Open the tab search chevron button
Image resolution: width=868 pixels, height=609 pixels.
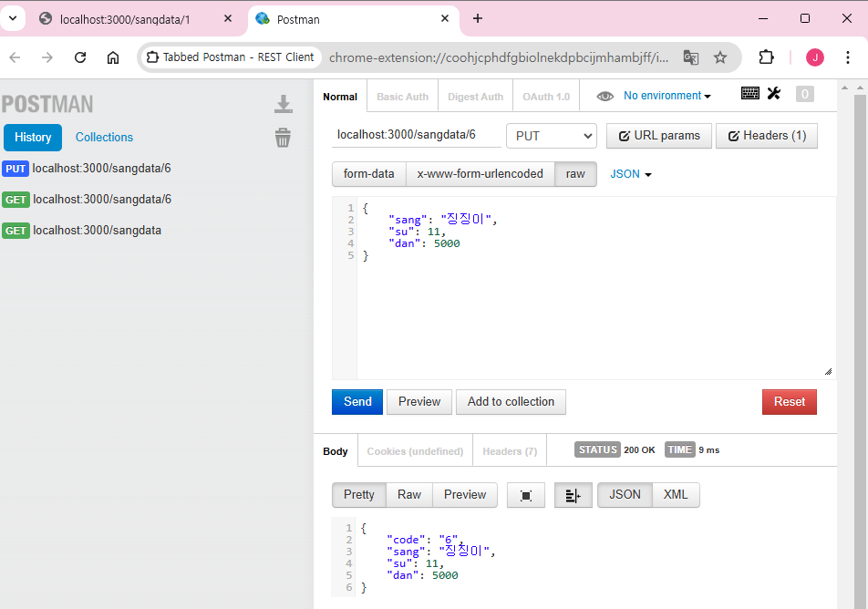13,18
